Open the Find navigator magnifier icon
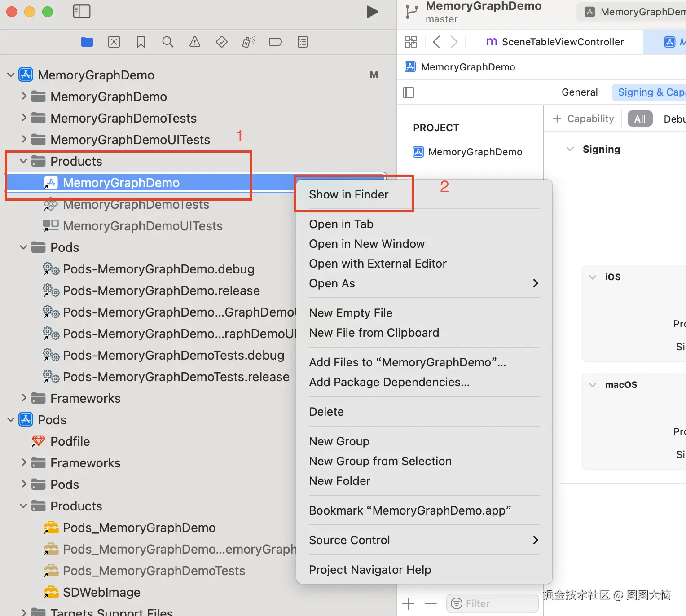Screen dimensions: 686x616 coord(168,42)
